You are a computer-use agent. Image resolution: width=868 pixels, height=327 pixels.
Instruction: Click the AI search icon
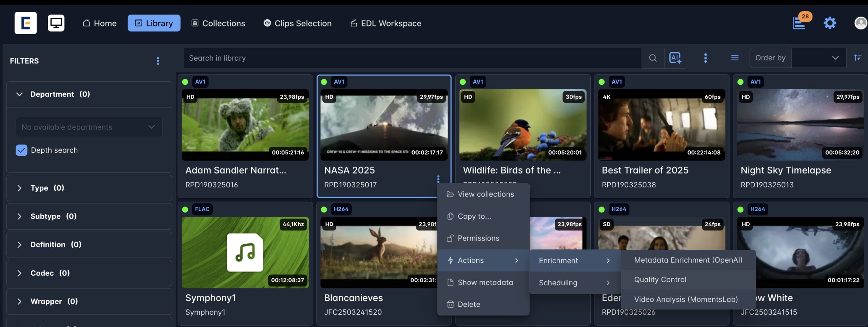click(x=675, y=58)
